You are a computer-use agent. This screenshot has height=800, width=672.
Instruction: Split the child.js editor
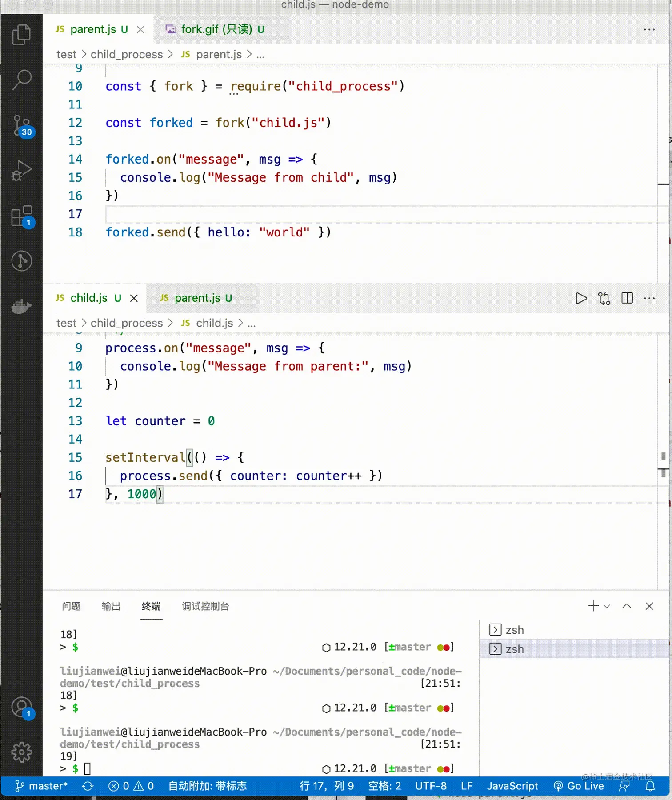[x=627, y=298]
